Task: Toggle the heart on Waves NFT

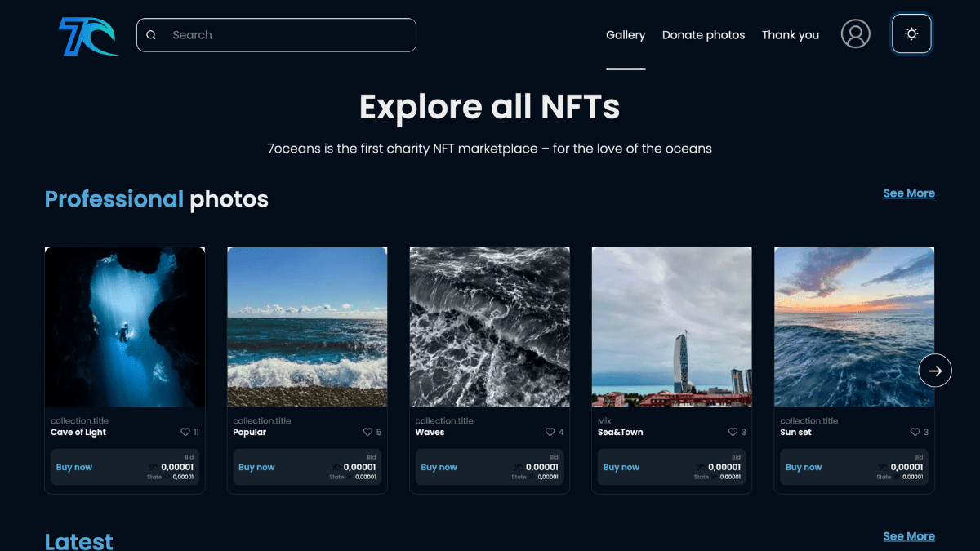Action: tap(550, 433)
